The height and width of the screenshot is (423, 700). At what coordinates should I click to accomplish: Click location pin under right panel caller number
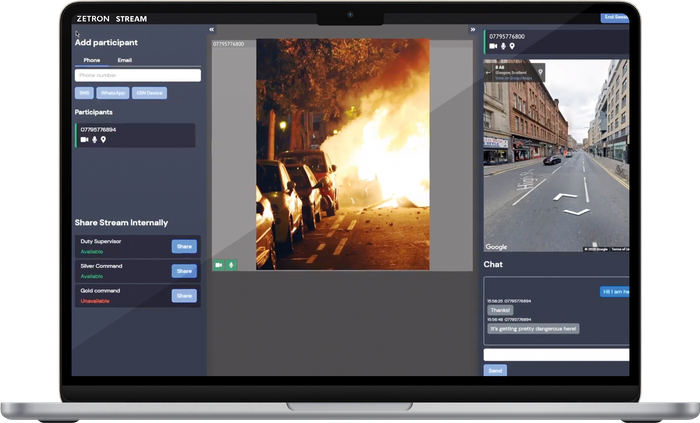512,46
